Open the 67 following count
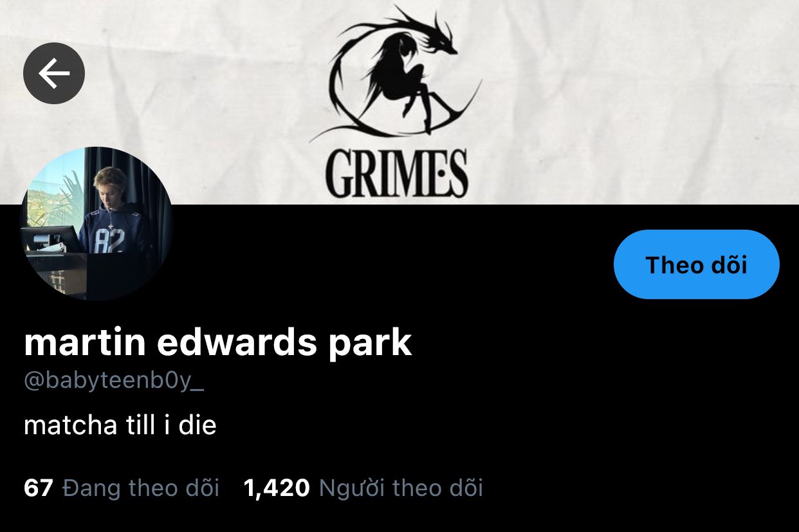Image resolution: width=799 pixels, height=532 pixels. (38, 488)
